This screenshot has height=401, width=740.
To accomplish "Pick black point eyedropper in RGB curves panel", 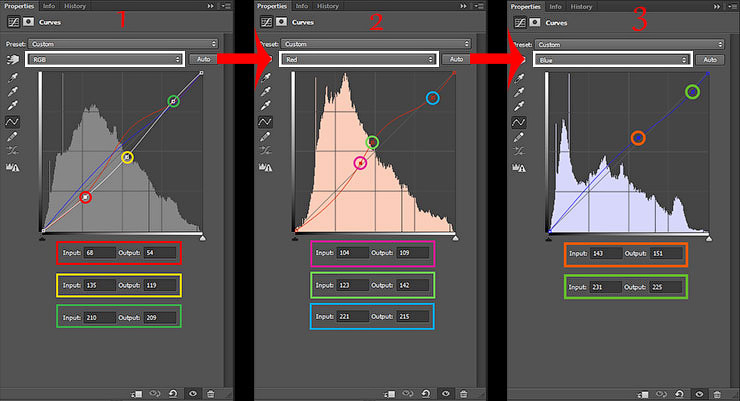I will pyautogui.click(x=12, y=77).
